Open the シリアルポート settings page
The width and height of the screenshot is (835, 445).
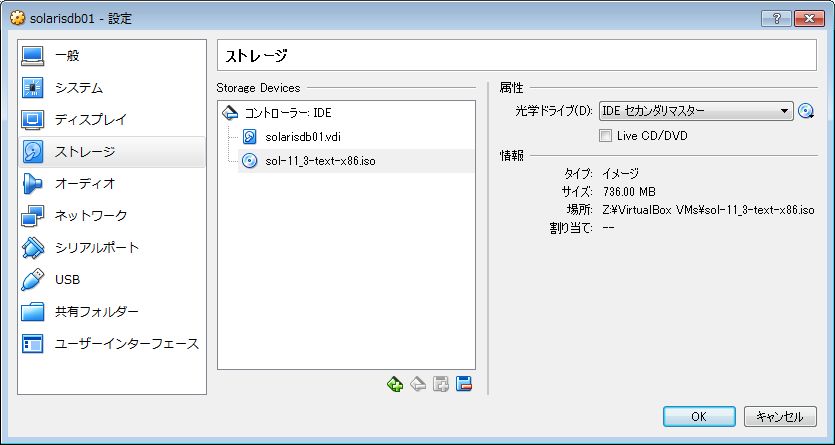tap(97, 248)
